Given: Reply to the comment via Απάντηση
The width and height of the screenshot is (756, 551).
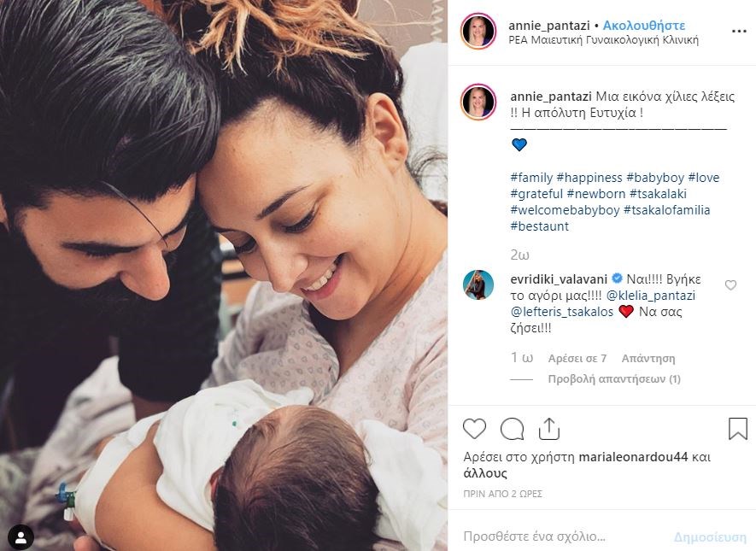Looking at the screenshot, I should [648, 359].
